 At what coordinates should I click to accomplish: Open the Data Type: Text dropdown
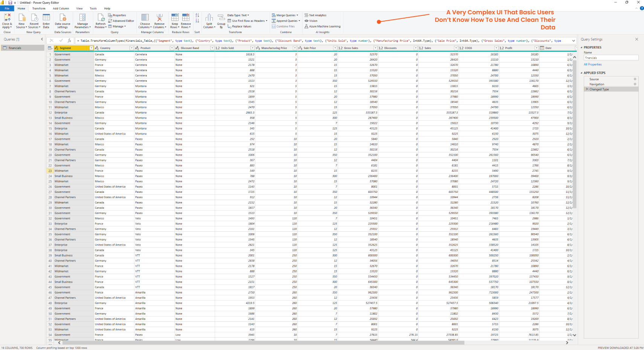[238, 15]
